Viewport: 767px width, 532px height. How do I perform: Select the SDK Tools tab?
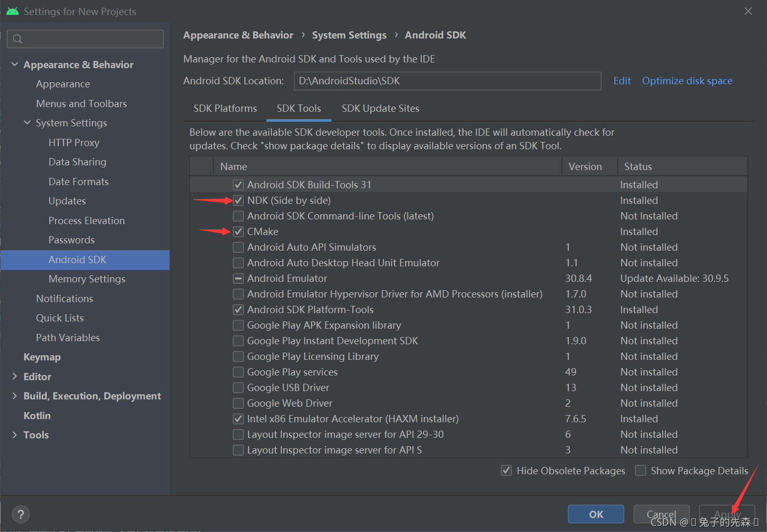coord(299,108)
